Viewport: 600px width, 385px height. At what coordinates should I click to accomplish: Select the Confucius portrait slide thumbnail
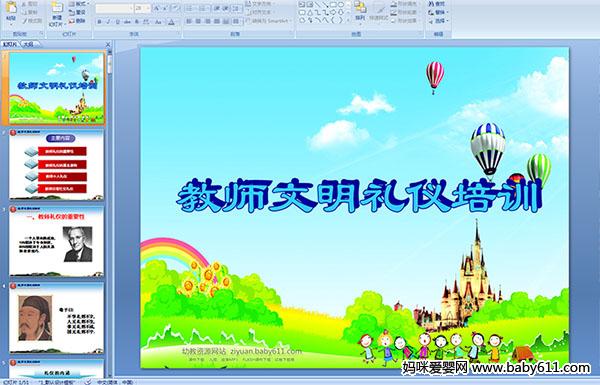pyautogui.click(x=57, y=318)
